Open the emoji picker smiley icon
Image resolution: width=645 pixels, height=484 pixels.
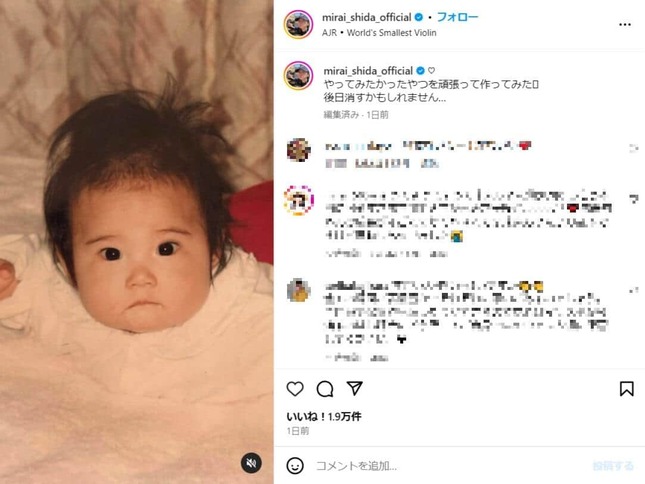point(295,465)
